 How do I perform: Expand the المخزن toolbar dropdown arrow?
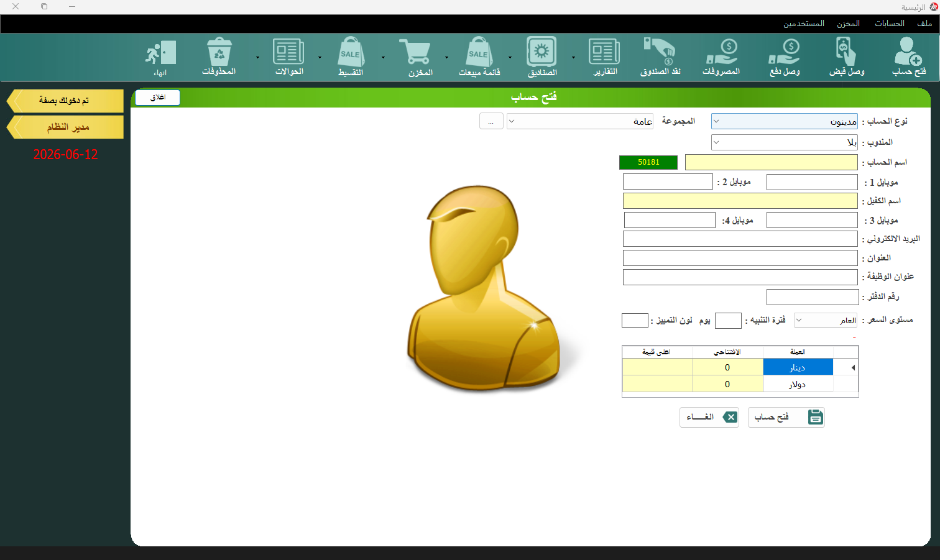point(383,57)
